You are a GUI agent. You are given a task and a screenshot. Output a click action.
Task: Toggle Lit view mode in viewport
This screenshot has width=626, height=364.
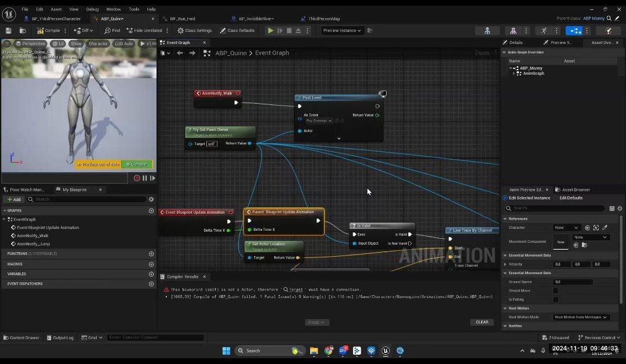59,43
